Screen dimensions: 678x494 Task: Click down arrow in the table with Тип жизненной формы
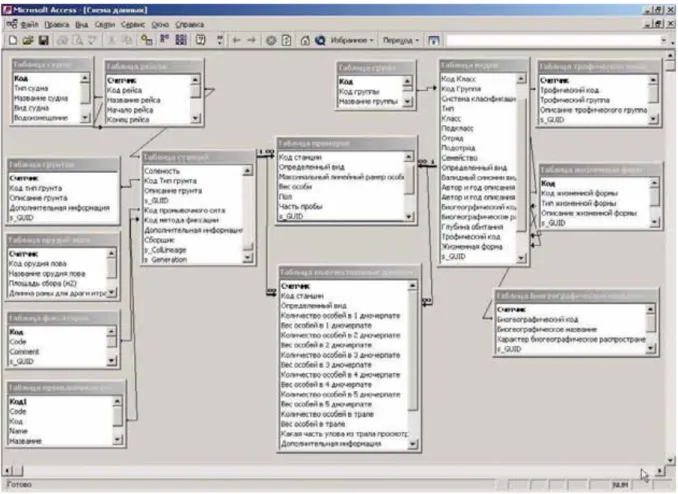654,222
